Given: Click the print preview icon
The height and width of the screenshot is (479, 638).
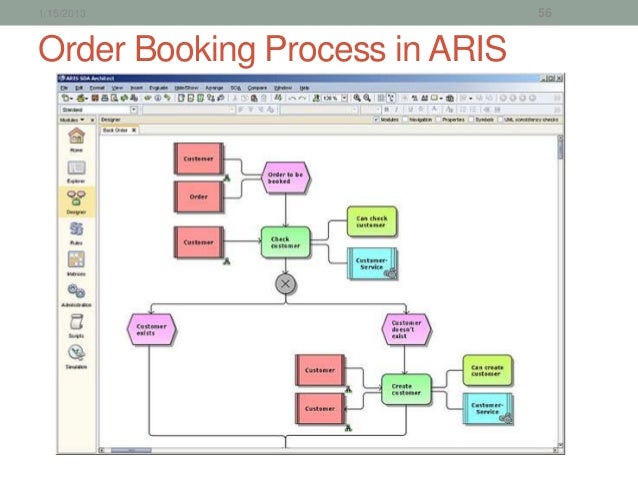Looking at the screenshot, I should pos(114,98).
